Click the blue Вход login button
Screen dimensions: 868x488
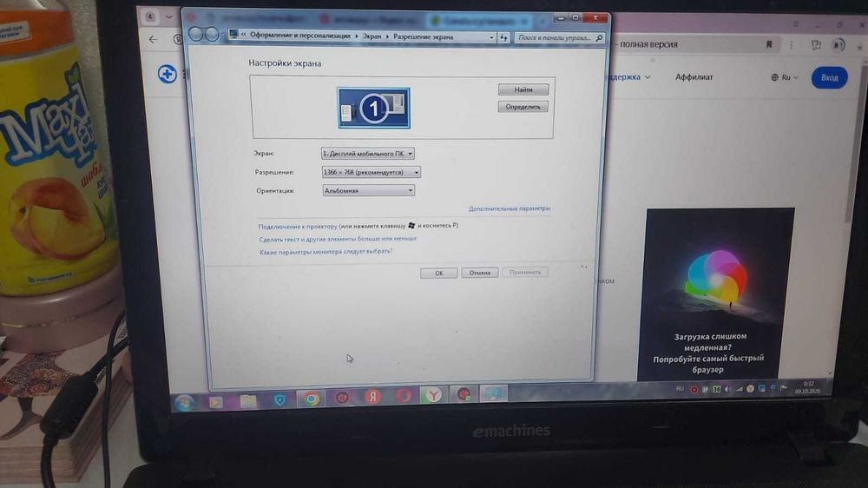point(829,77)
